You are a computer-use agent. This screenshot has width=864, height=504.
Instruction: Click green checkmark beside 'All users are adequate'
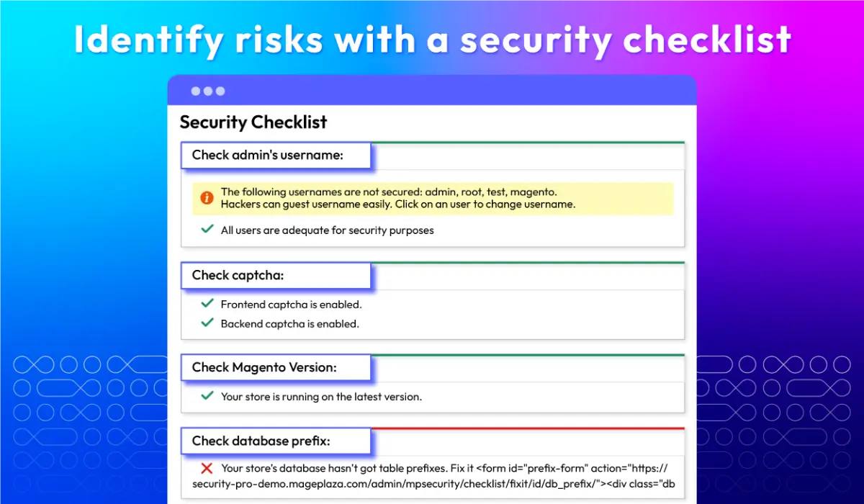tap(207, 230)
